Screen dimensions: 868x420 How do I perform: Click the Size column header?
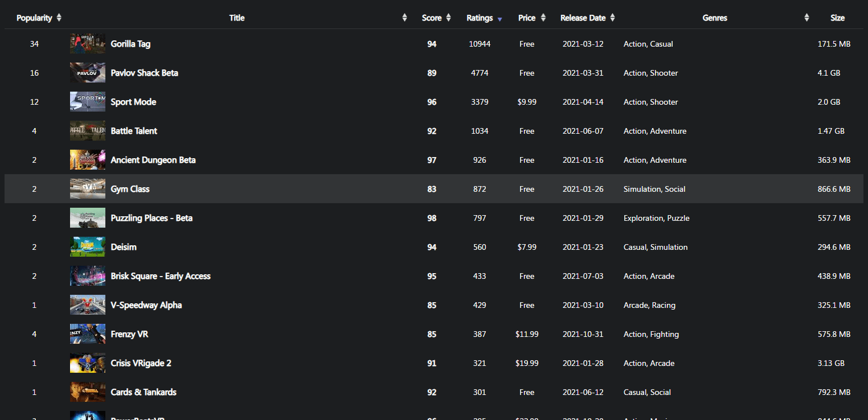pyautogui.click(x=837, y=18)
